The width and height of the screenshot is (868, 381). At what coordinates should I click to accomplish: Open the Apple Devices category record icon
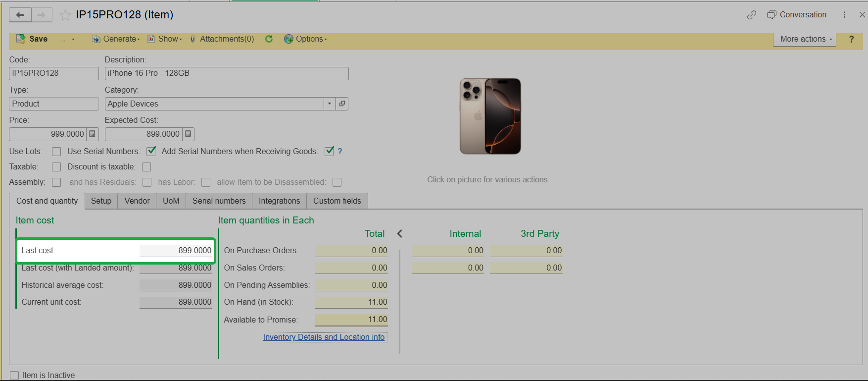(x=342, y=104)
